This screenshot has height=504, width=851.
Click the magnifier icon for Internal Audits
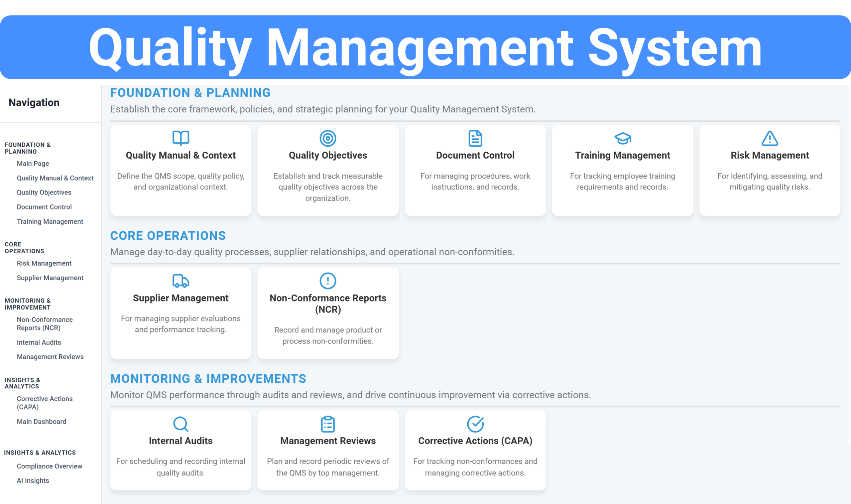pyautogui.click(x=181, y=424)
